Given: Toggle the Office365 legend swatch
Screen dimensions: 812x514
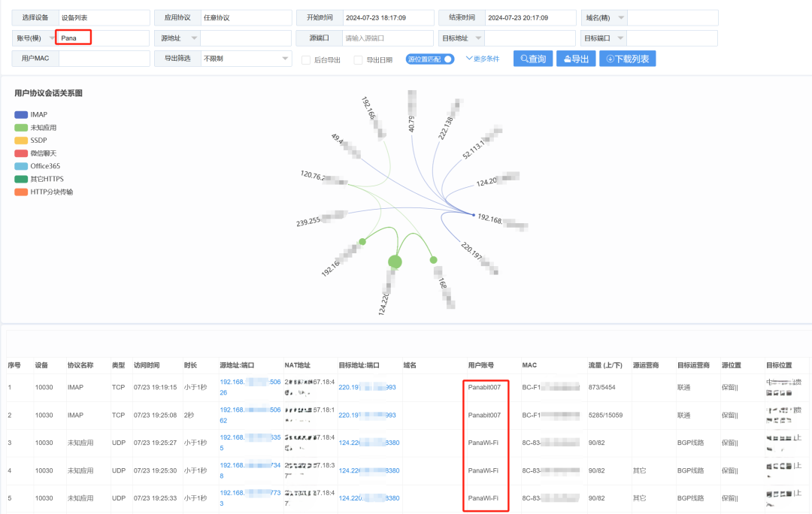Looking at the screenshot, I should point(21,166).
